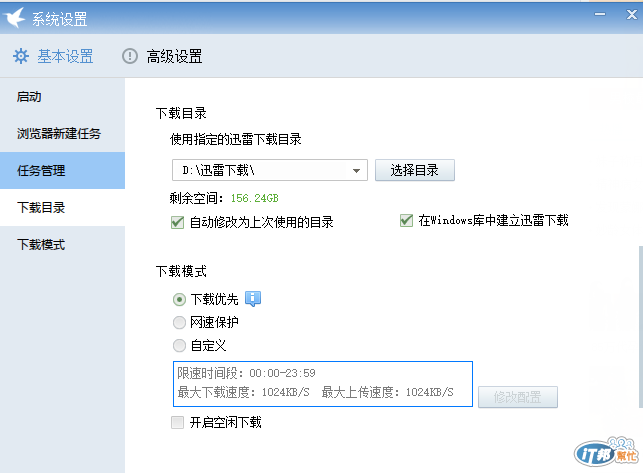This screenshot has width=643, height=473.
Task: Click the 修改配置 button
Action: pos(518,397)
